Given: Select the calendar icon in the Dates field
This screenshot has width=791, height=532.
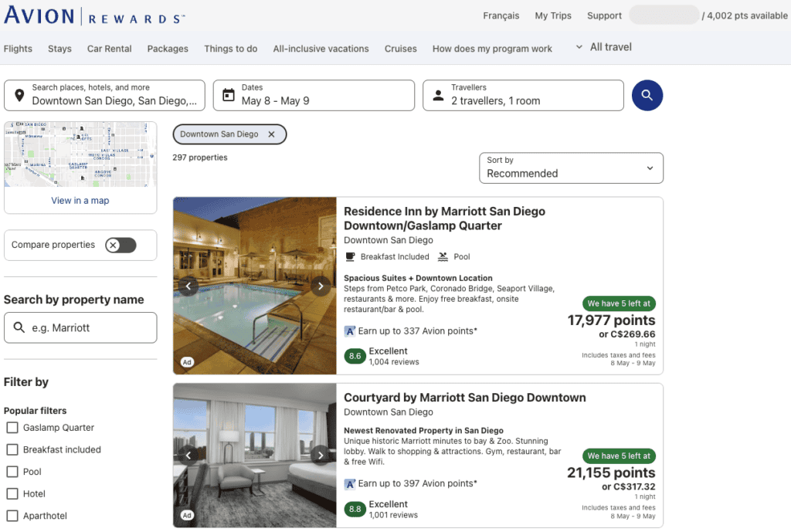Looking at the screenshot, I should point(227,94).
